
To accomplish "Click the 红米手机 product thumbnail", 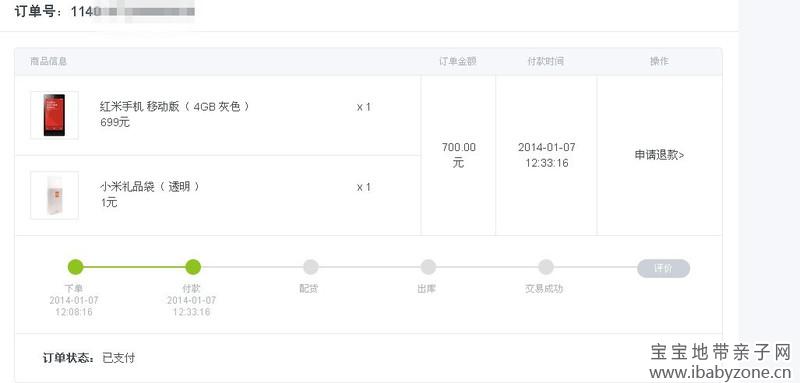I will pos(54,115).
